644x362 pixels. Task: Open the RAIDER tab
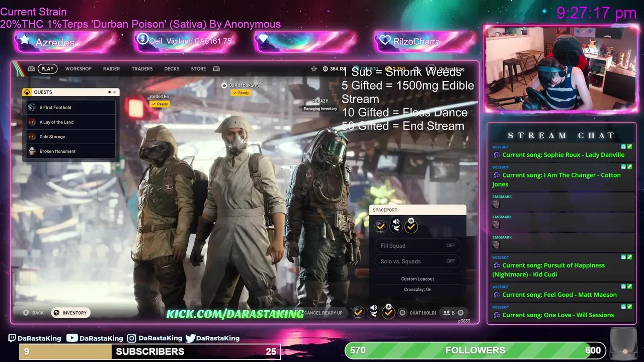pyautogui.click(x=111, y=69)
